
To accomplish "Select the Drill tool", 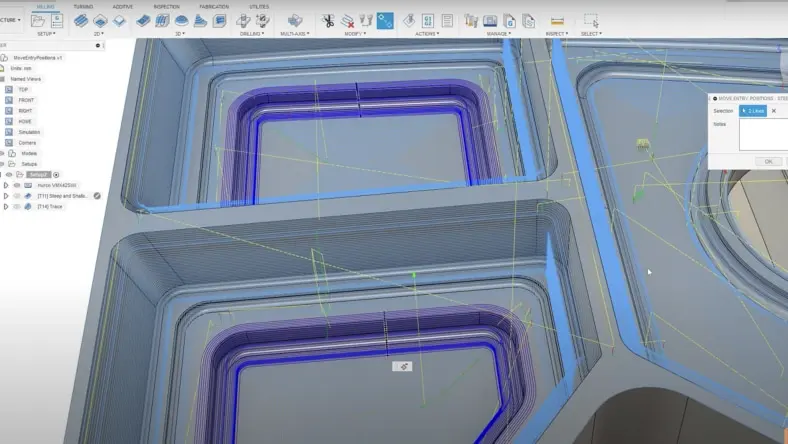I will coord(243,21).
